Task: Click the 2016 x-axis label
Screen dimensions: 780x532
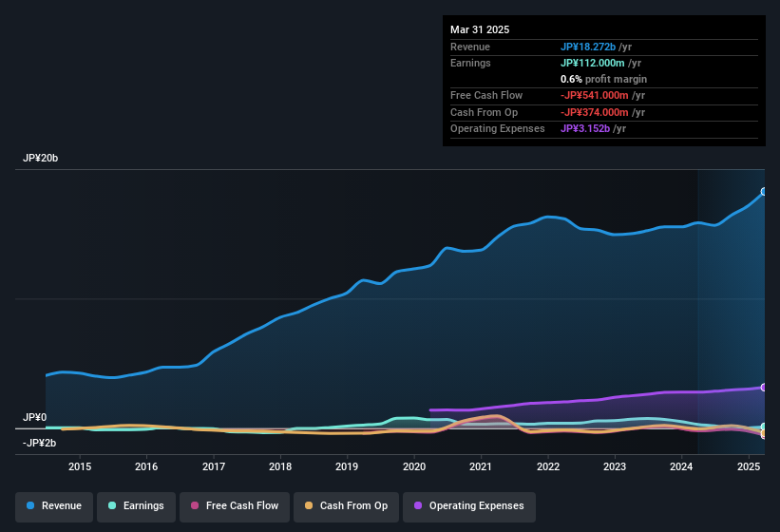Action: tap(146, 466)
